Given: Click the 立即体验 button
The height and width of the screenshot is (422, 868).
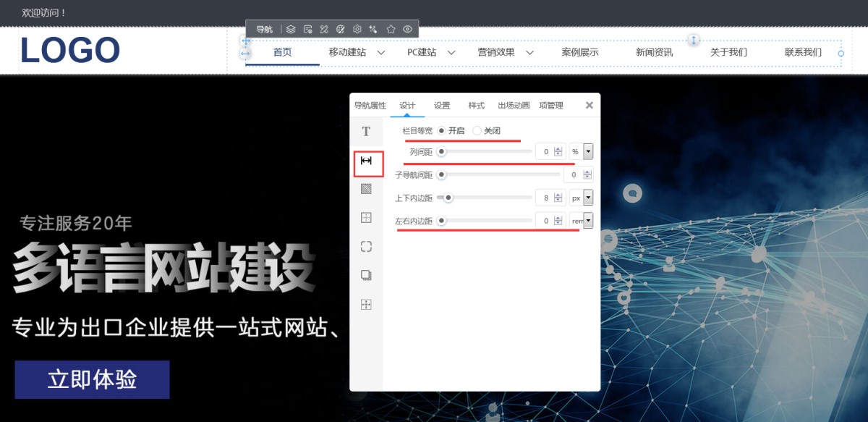Looking at the screenshot, I should [x=92, y=379].
